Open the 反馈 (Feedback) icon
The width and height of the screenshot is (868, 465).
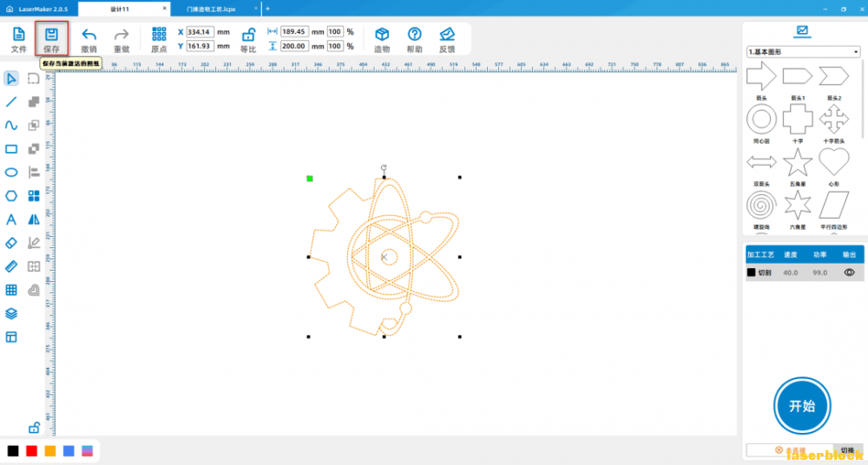click(447, 35)
